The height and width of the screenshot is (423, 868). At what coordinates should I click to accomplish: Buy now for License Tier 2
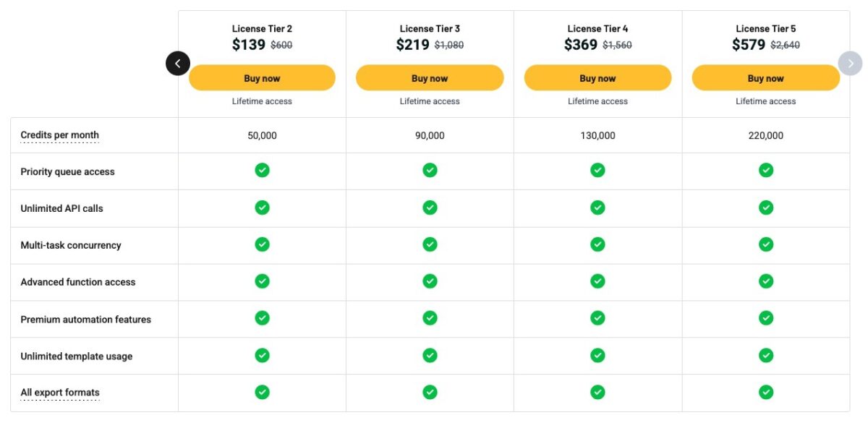tap(262, 78)
